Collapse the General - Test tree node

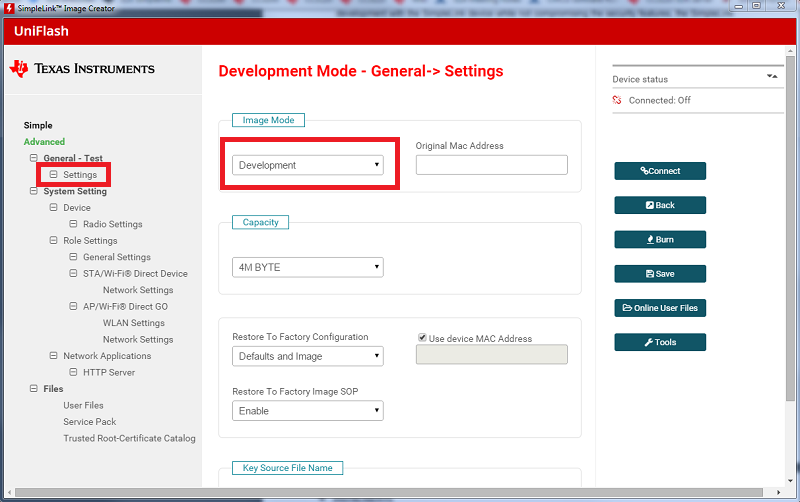click(x=34, y=158)
